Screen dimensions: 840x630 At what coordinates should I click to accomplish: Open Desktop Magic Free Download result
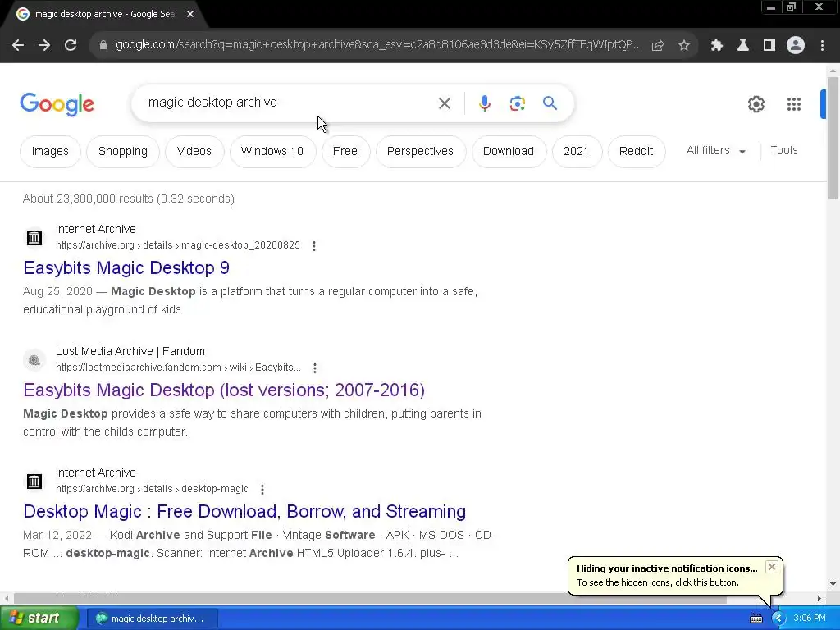coord(244,512)
